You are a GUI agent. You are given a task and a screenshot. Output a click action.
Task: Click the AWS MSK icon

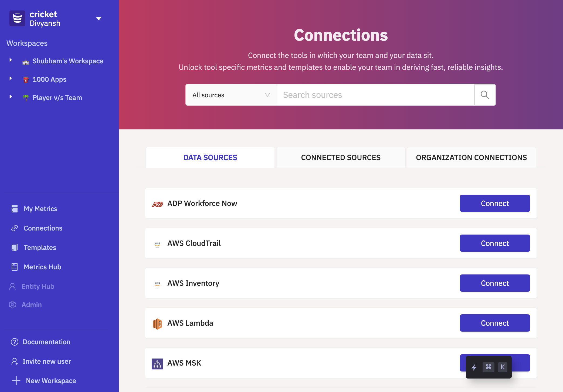157,363
